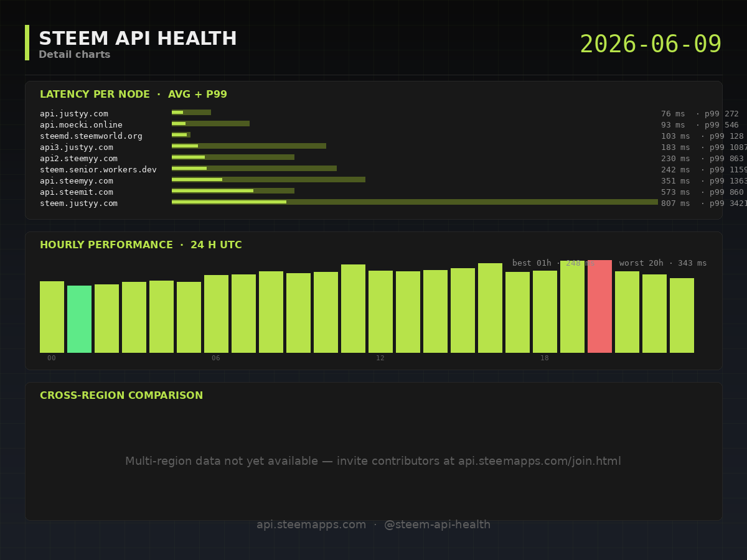
Task: Click the latency bar for api2.steemyy.com
Action: click(x=233, y=157)
